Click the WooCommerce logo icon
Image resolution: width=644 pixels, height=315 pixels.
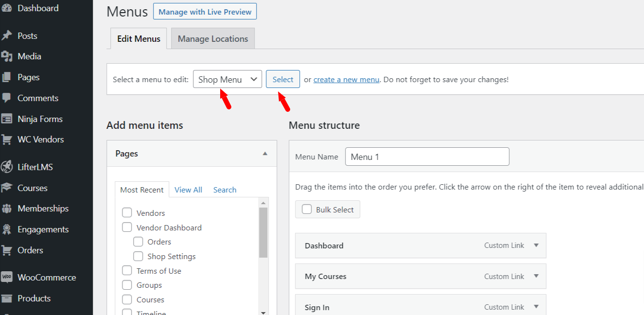click(7, 278)
